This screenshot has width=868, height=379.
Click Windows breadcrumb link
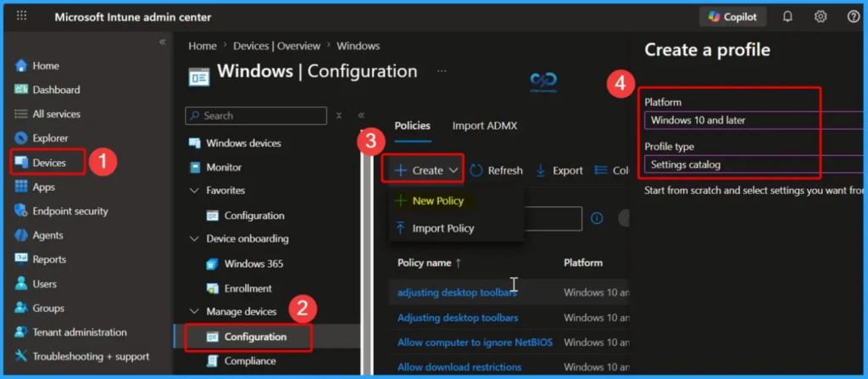359,46
